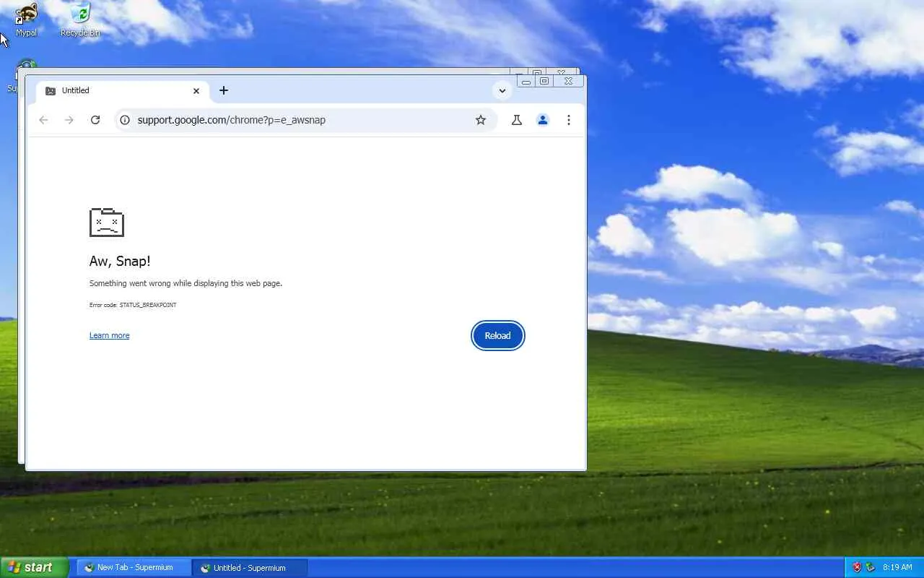The width and height of the screenshot is (924, 578).
Task: Close the Untitled tab
Action: 196,91
